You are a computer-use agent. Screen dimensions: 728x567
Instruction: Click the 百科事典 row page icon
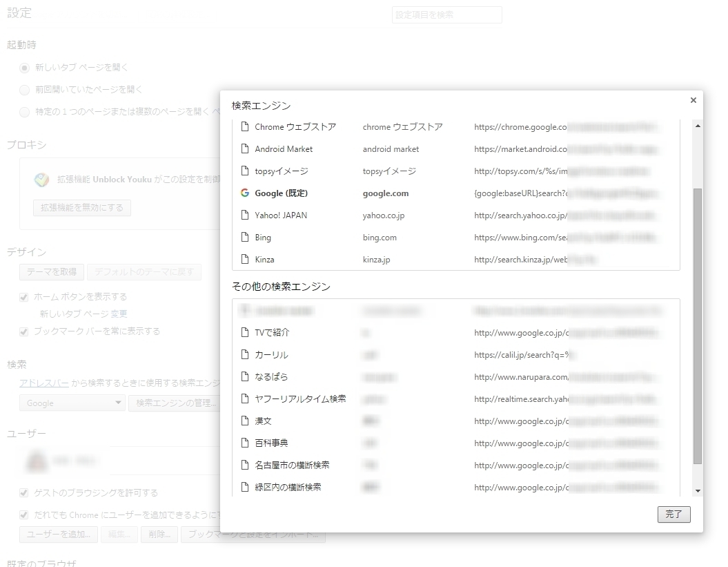click(245, 443)
